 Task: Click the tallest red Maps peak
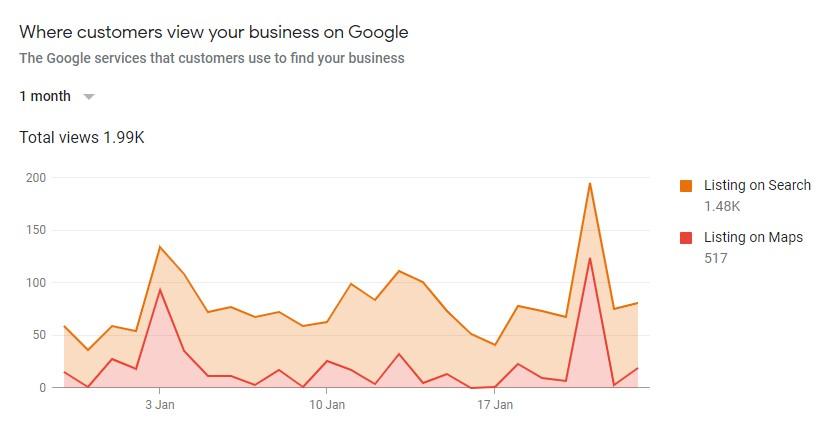(590, 258)
